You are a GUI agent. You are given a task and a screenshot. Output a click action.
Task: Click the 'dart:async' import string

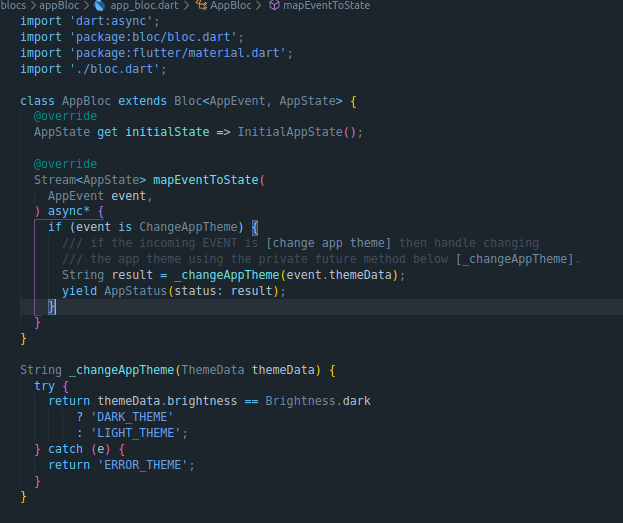(111, 21)
